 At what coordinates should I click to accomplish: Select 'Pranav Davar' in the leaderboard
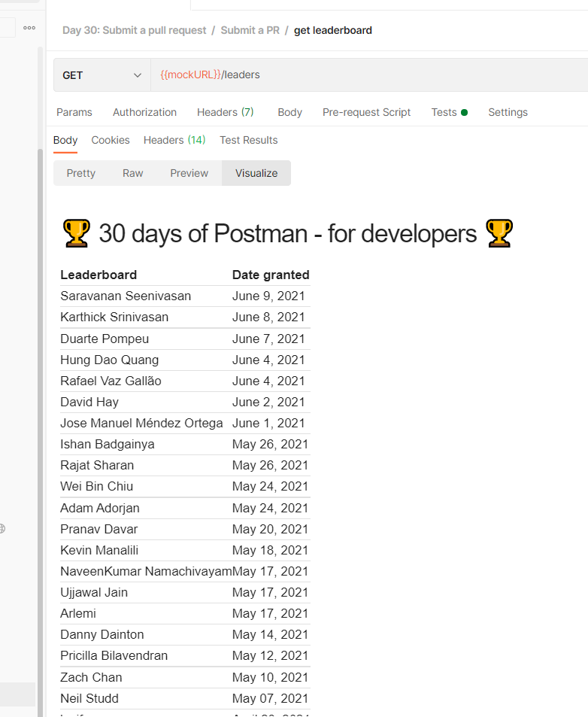pos(99,530)
